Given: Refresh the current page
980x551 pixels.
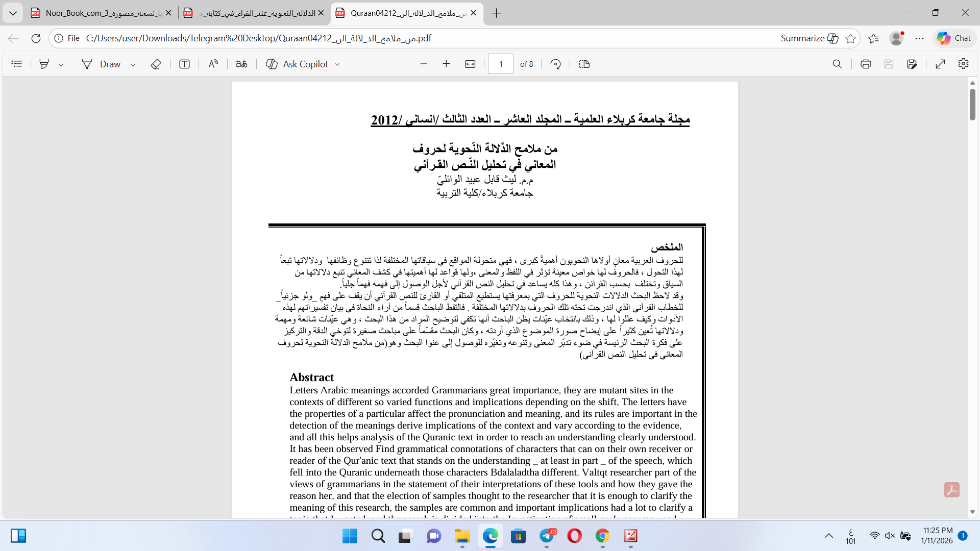Looking at the screenshot, I should point(36,38).
